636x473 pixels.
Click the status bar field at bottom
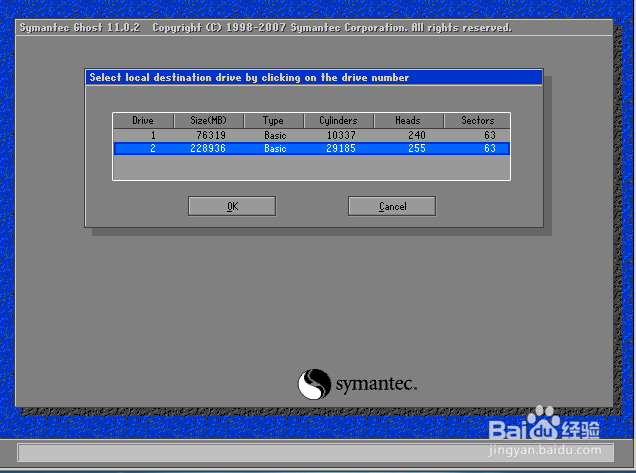[x=316, y=452]
